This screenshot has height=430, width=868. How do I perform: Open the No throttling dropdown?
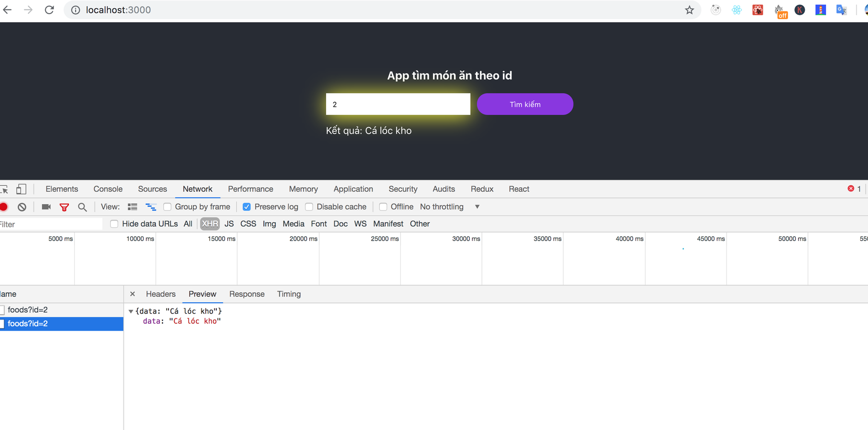click(x=450, y=207)
